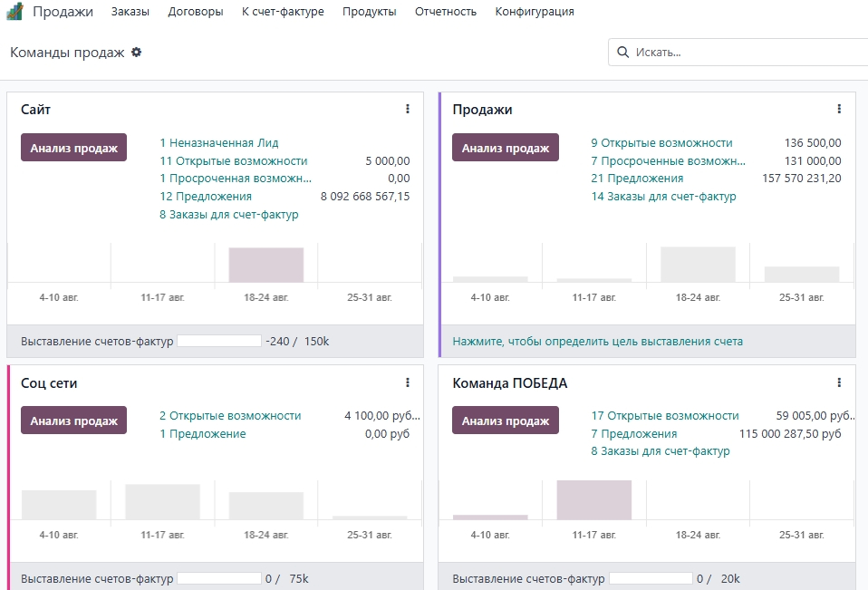Open the three-dot menu on Соц сети card
868x590 pixels.
click(x=408, y=383)
